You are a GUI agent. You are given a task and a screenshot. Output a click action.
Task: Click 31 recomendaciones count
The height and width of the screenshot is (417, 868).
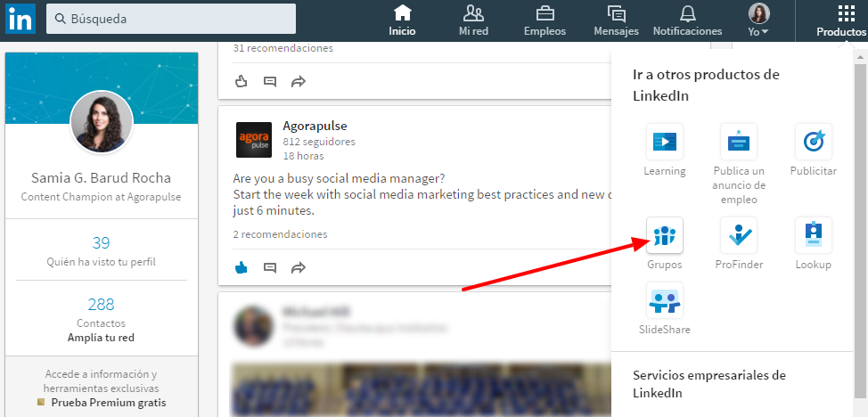pos(283,48)
